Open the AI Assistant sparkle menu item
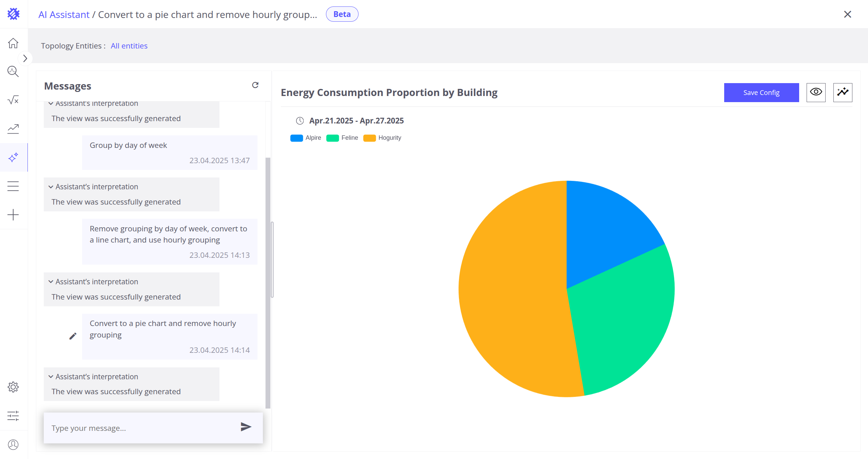This screenshot has width=868, height=459. 13,157
